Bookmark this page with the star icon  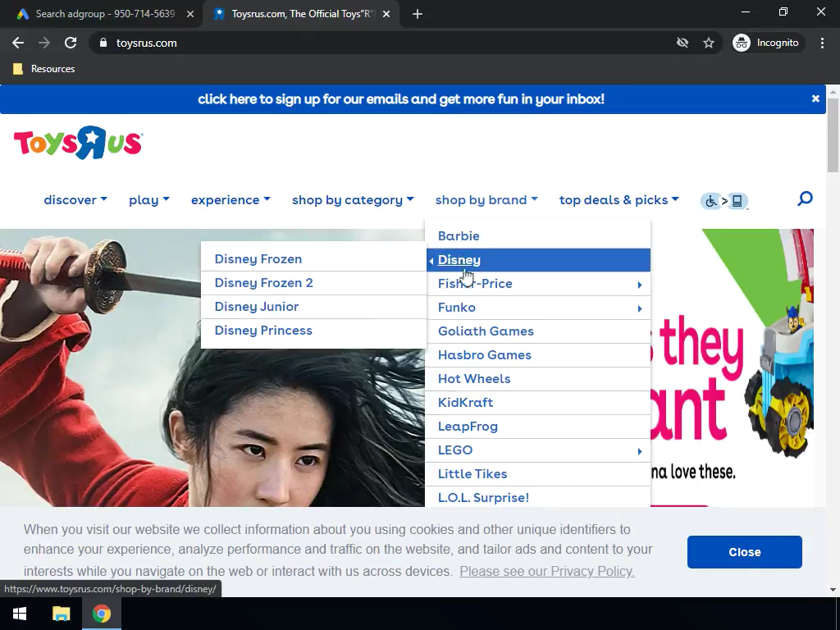pyautogui.click(x=709, y=43)
